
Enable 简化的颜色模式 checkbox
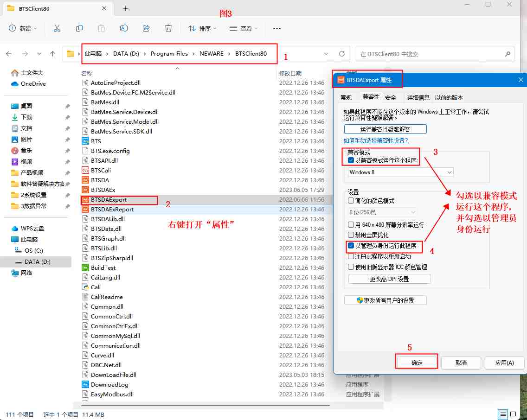click(351, 201)
